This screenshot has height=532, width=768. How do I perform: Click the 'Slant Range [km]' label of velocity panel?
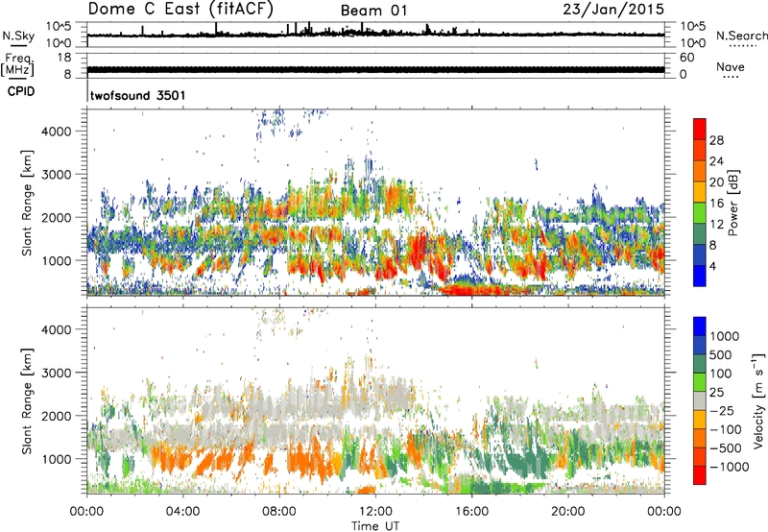point(27,400)
